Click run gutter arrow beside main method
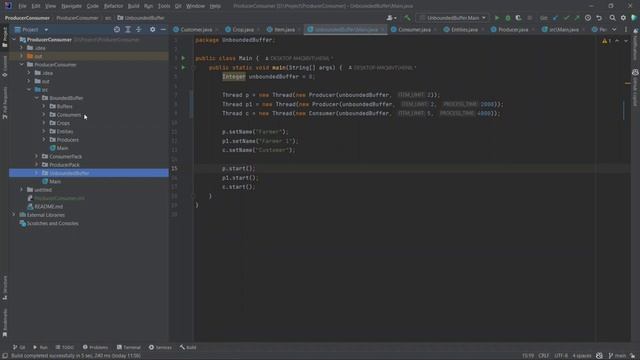The height and width of the screenshot is (360, 640). coord(183,67)
